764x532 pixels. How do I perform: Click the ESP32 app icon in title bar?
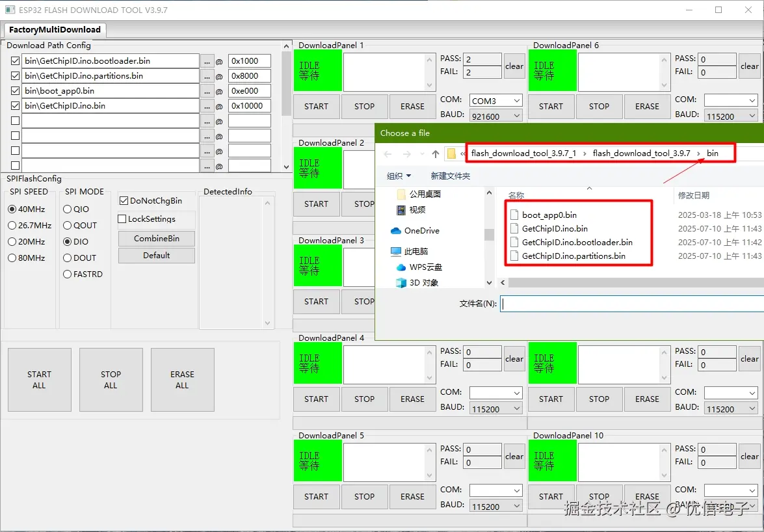pyautogui.click(x=10, y=10)
